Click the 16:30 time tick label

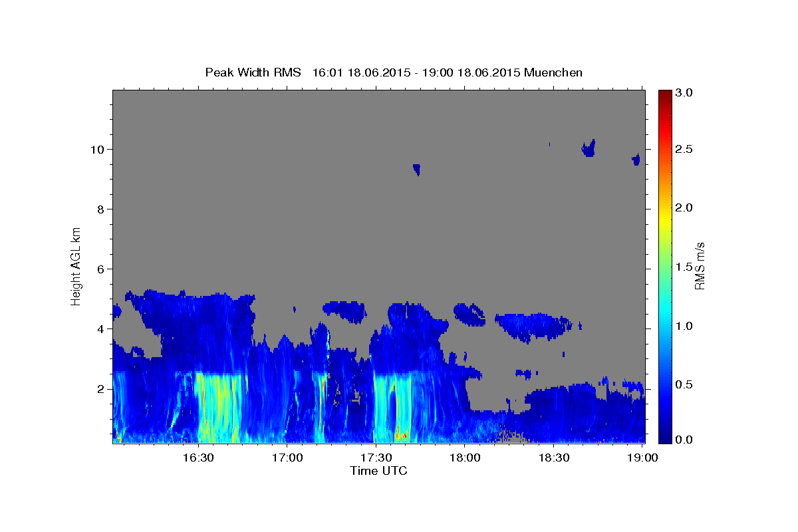198,458
